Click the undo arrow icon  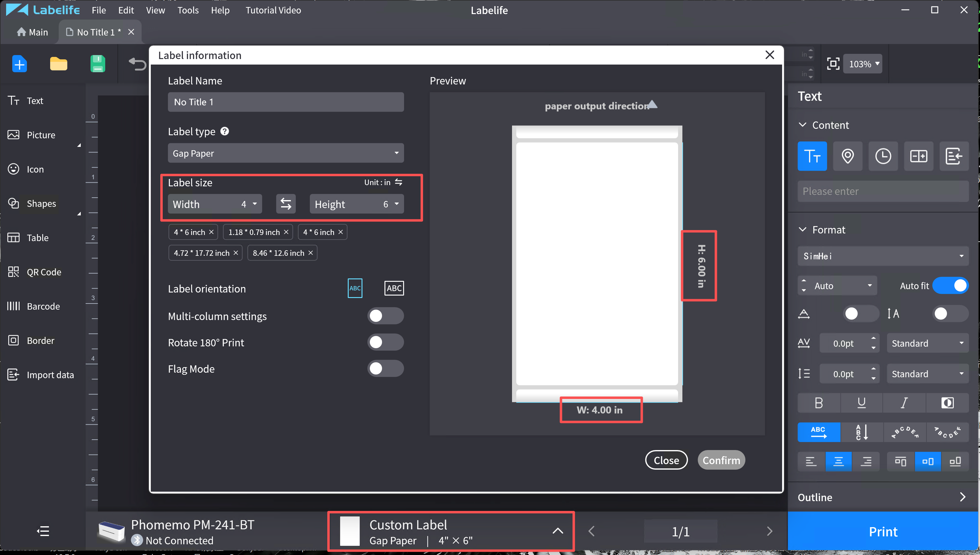tap(138, 64)
